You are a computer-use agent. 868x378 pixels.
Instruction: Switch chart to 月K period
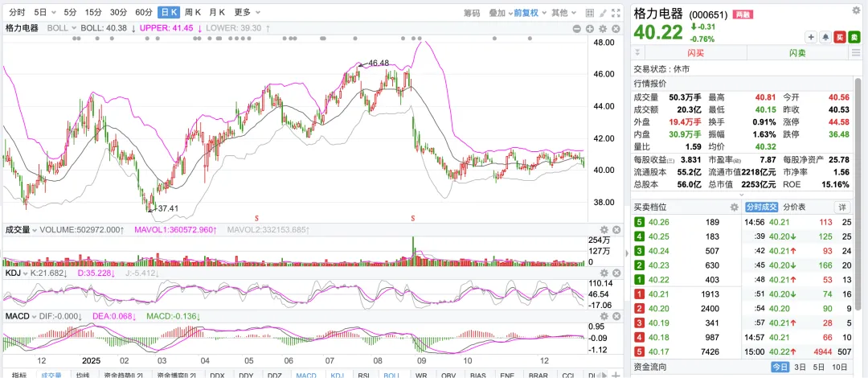(x=218, y=12)
